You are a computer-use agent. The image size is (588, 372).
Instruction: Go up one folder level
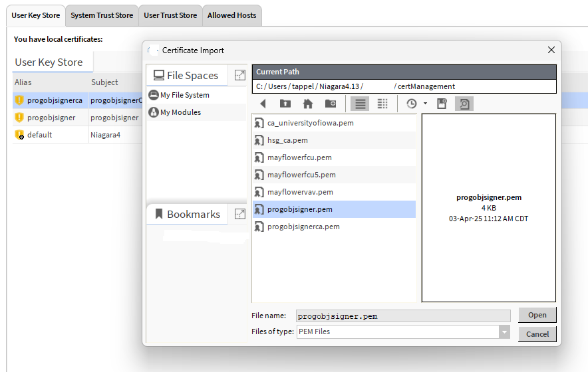click(285, 104)
